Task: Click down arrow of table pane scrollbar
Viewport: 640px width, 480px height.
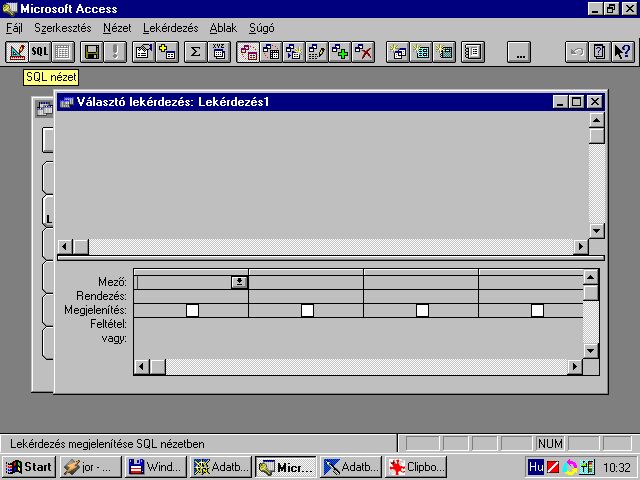Action: tap(597, 231)
